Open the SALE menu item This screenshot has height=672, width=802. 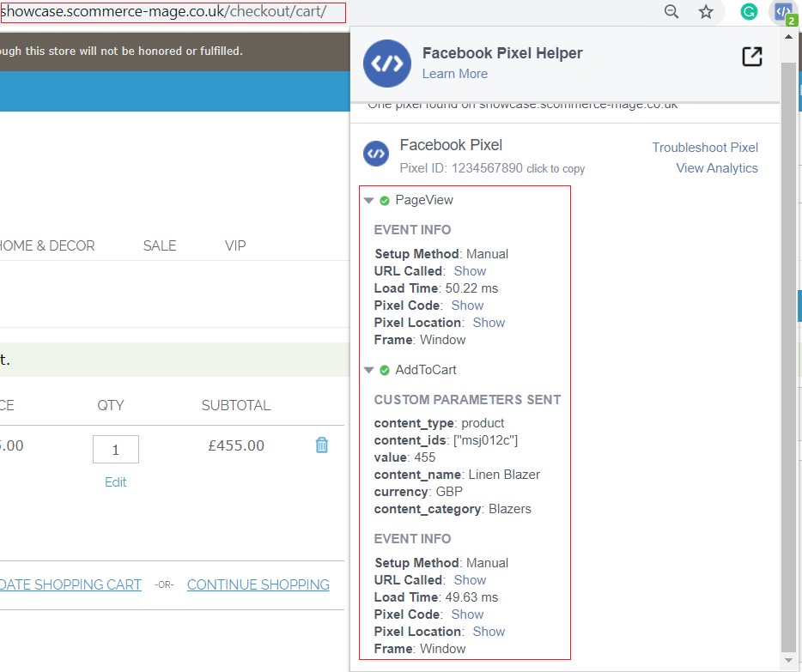160,245
